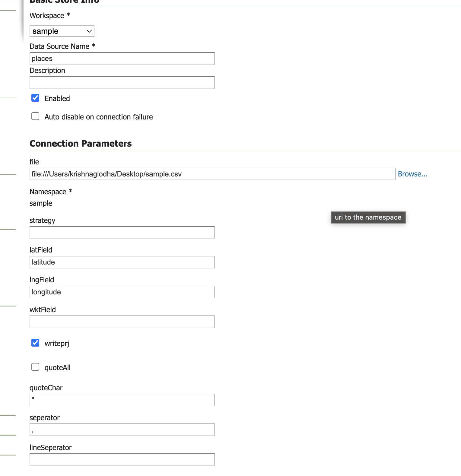
Task: Click the quoteChar input field
Action: tap(122, 400)
